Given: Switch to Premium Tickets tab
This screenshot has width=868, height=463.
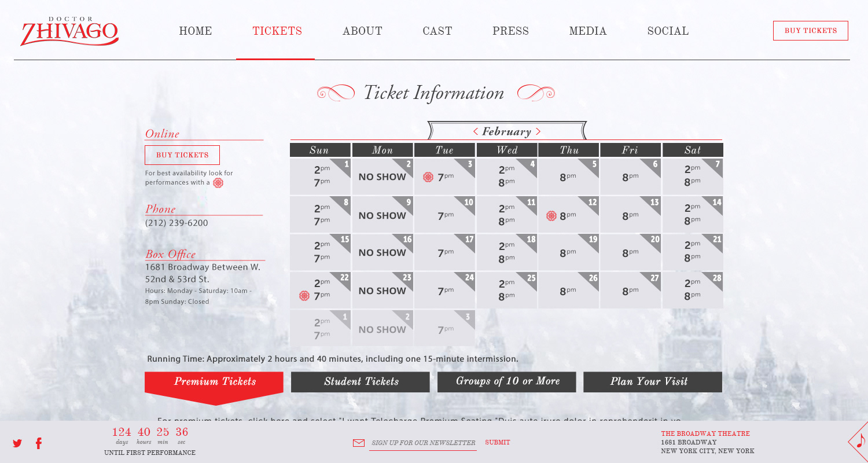Looking at the screenshot, I should pyautogui.click(x=214, y=382).
